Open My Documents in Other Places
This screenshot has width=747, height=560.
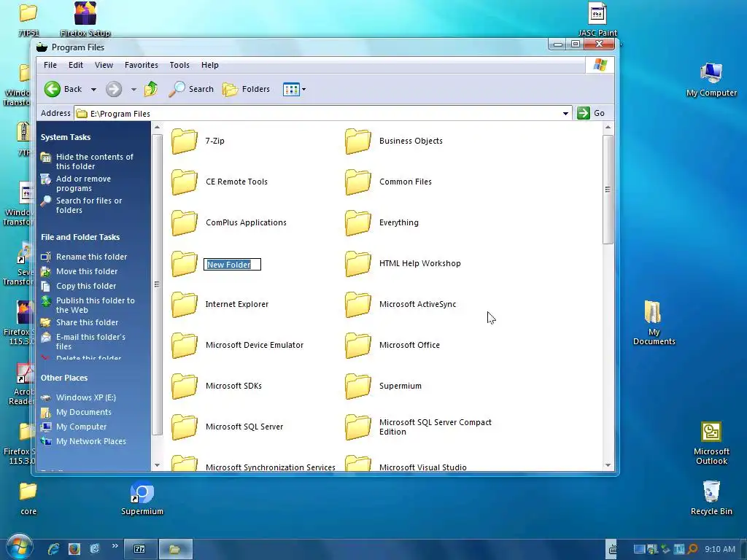83,413
